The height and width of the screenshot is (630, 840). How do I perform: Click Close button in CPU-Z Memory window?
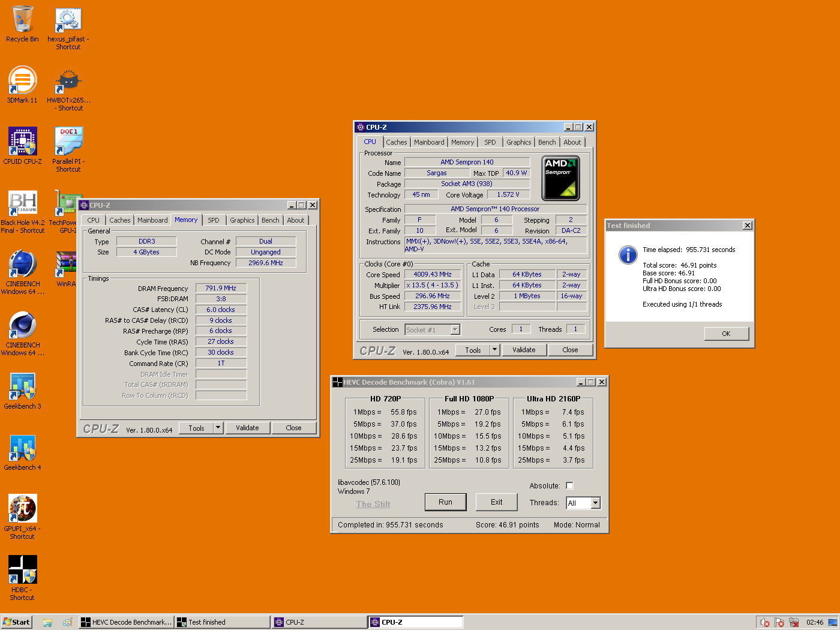pos(293,428)
